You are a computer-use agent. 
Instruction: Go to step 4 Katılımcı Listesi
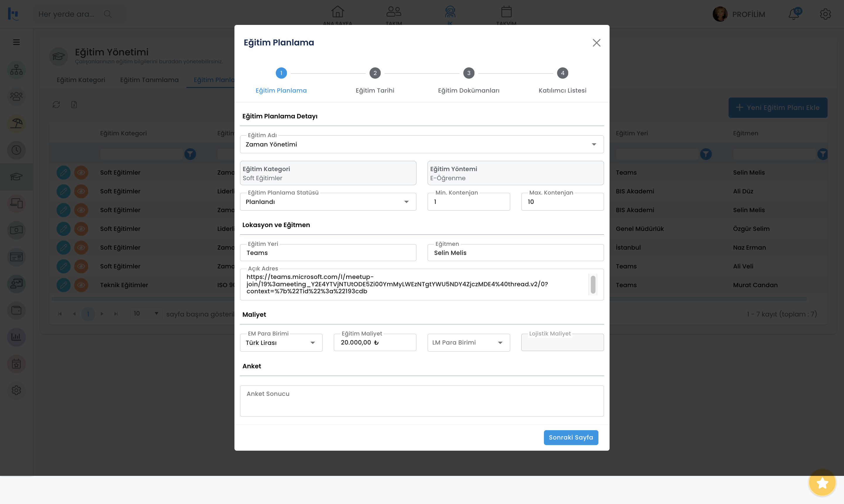tap(562, 73)
